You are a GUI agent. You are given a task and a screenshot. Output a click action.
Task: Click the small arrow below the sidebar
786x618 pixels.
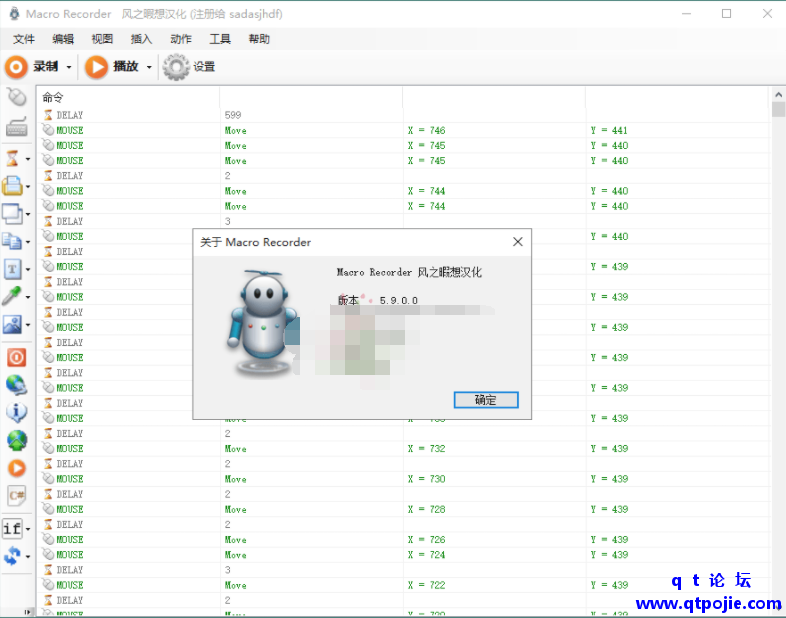tap(28, 612)
